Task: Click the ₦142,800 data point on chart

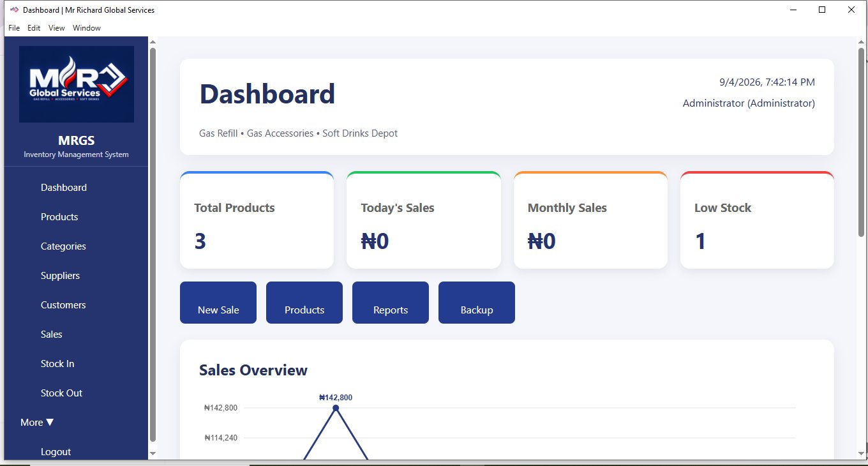Action: pyautogui.click(x=336, y=408)
